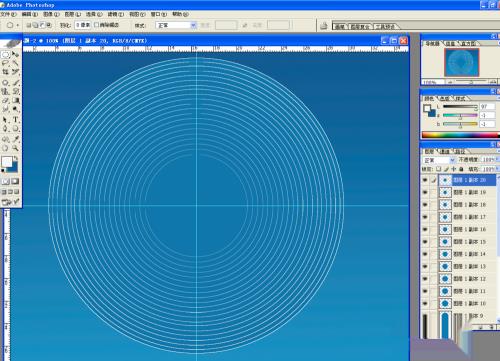500x361 pixels.
Task: Select the Notes tool
Action: 6,139
